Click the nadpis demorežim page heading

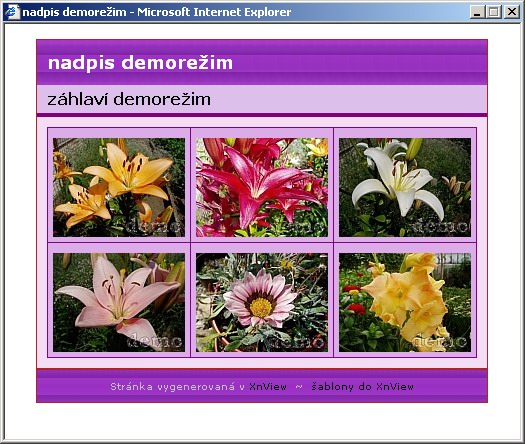click(x=140, y=63)
